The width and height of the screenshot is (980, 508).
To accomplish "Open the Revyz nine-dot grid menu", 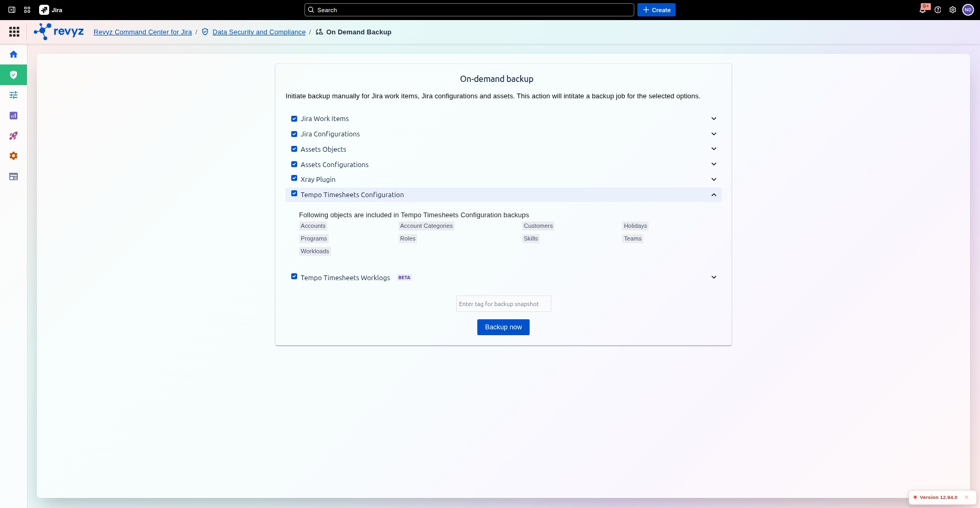I will pos(14,32).
